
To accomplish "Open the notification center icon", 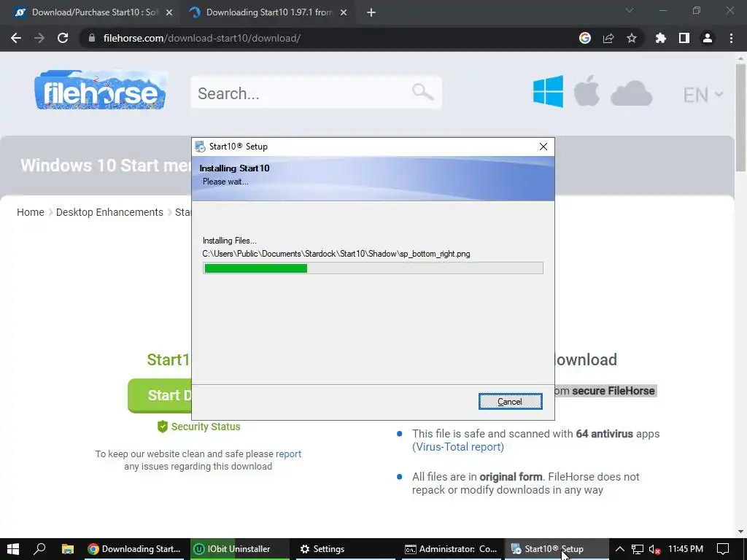I will pyautogui.click(x=723, y=549).
